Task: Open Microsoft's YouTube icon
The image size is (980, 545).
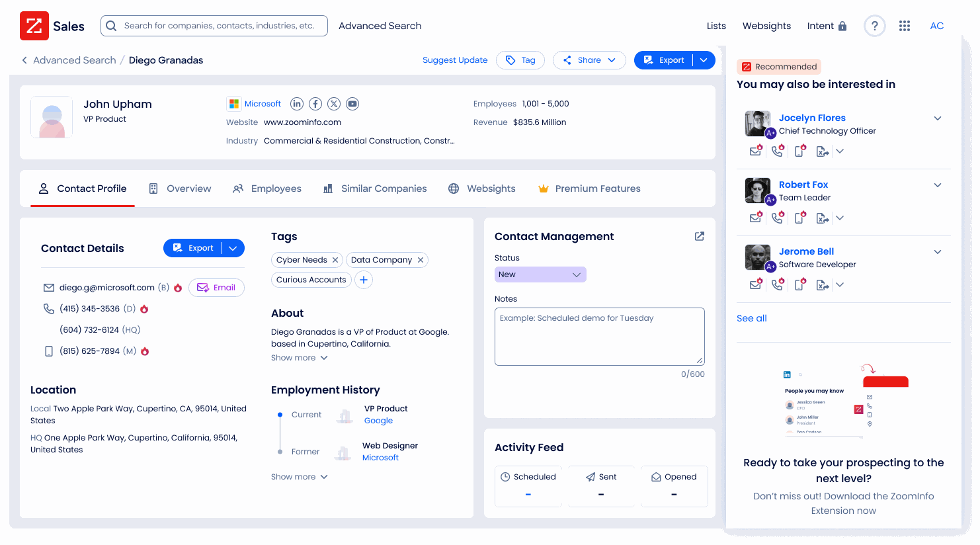Action: (x=352, y=104)
